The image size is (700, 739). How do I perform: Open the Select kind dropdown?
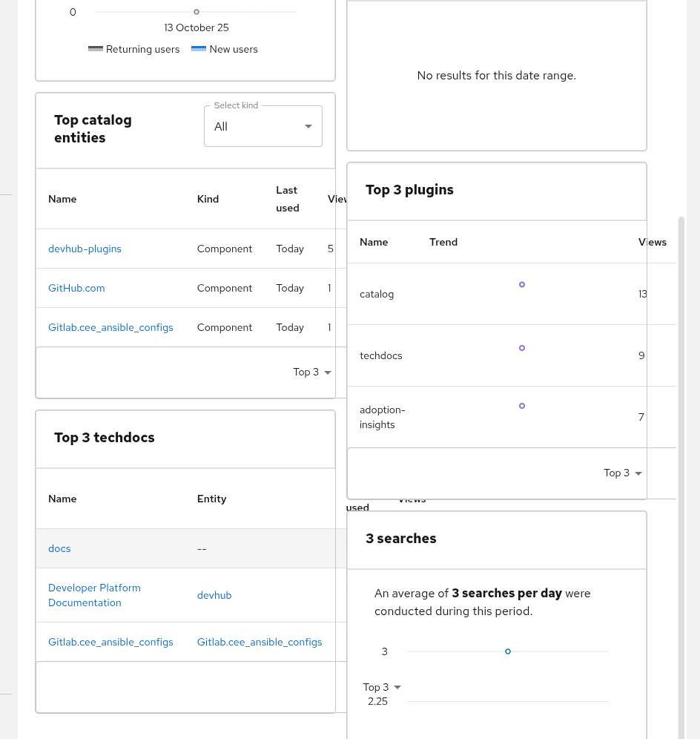click(262, 127)
